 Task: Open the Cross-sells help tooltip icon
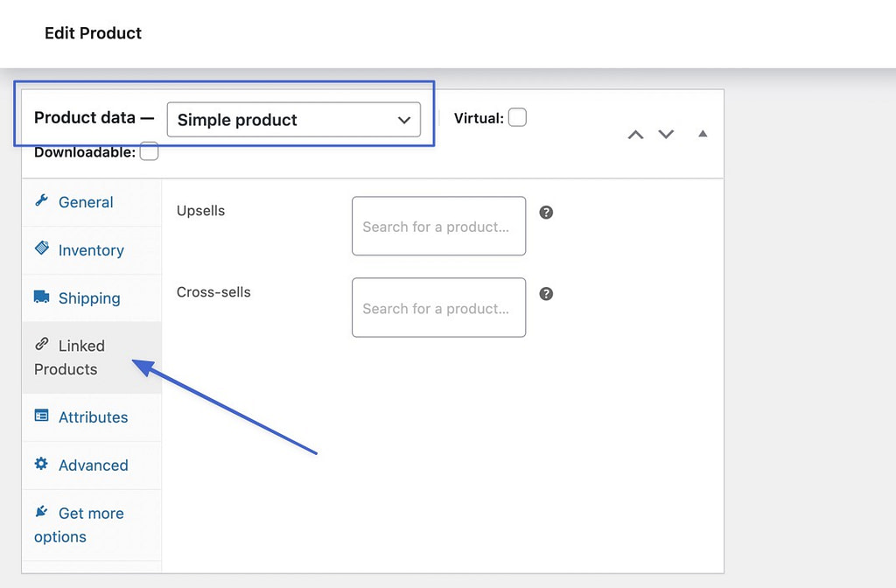546,293
